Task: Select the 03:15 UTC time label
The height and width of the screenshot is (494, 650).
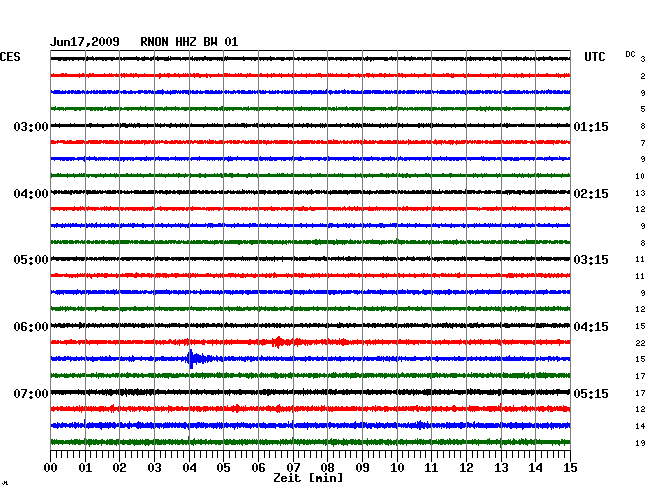Action: pos(591,260)
